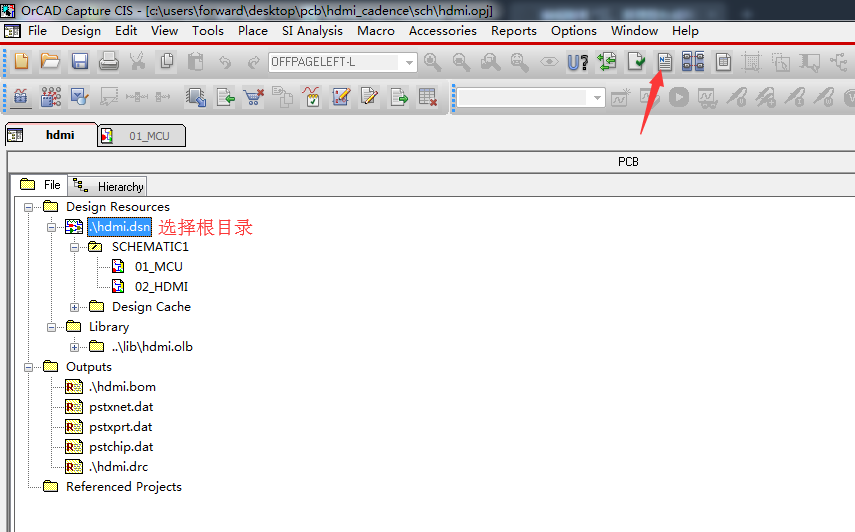Screen dimensions: 855x532
Task: Select the 02_HDMI schematic page
Action: (x=161, y=287)
